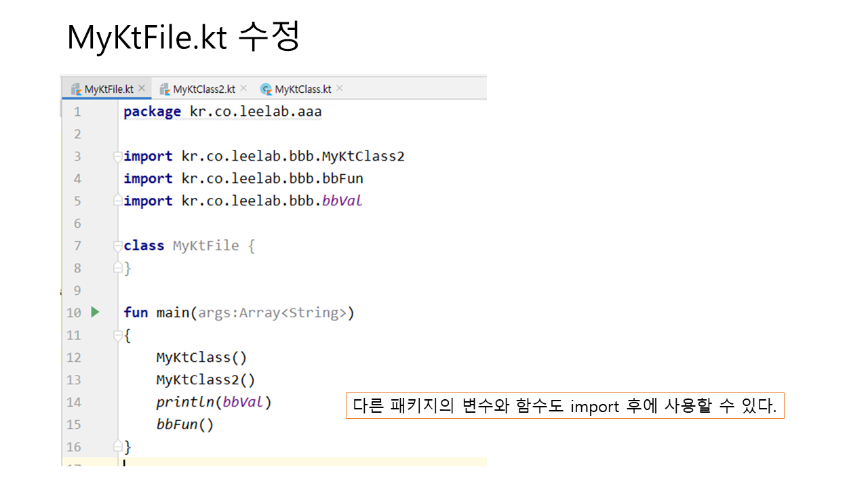
Task: Close the MyKtClass2.kt tab
Action: (243, 88)
